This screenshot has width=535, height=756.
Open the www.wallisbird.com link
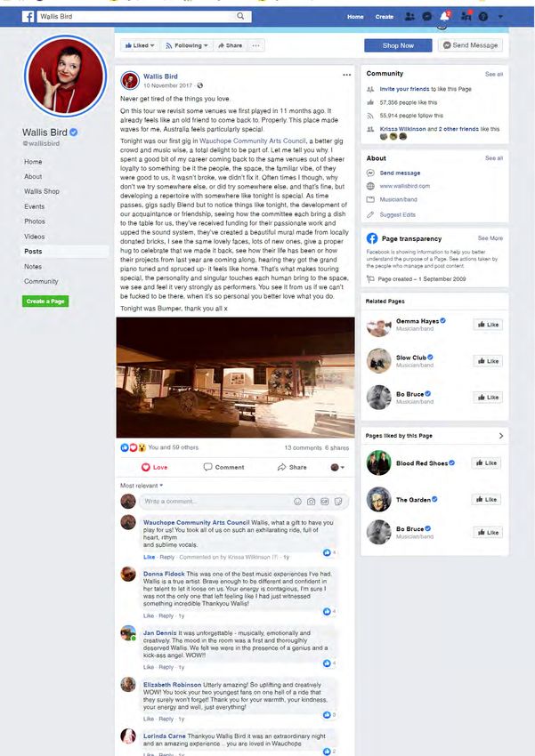tap(405, 186)
